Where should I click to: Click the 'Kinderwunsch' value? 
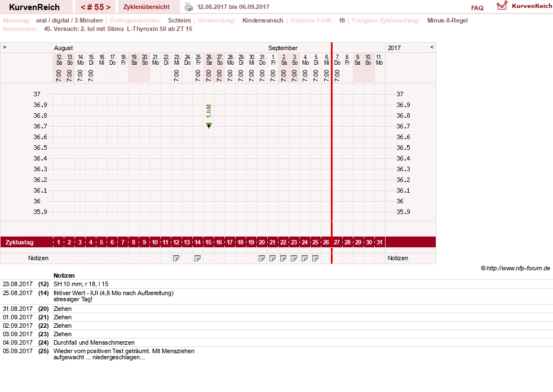(263, 20)
